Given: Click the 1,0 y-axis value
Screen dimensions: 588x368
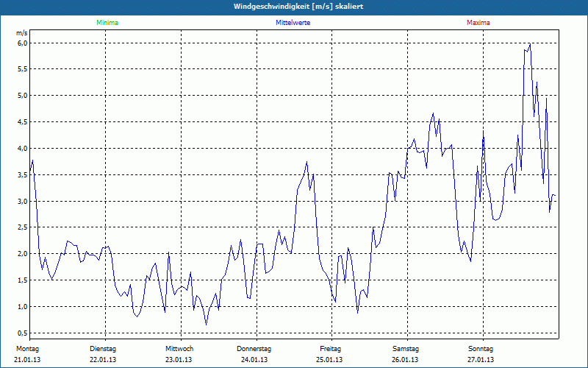Looking at the screenshot, I should pos(23,306).
